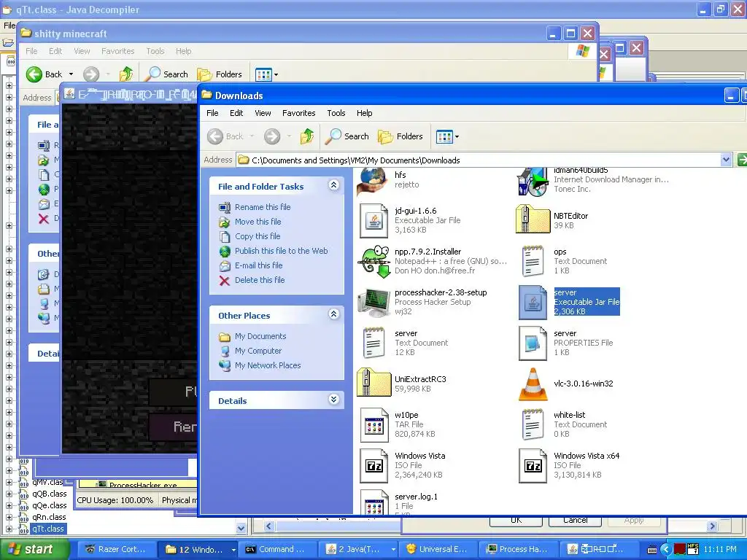Select the server Executable Jar File icon
The height and width of the screenshot is (560, 747).
click(532, 303)
